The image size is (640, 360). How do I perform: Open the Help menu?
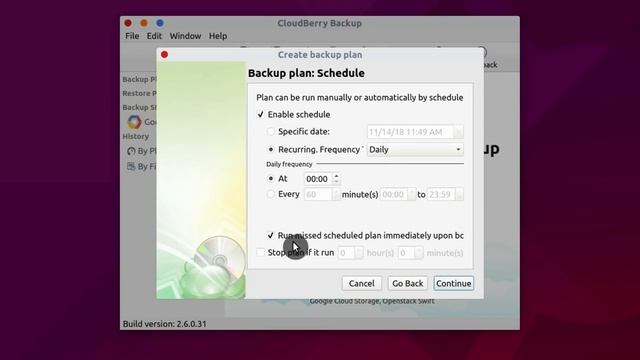[x=218, y=36]
